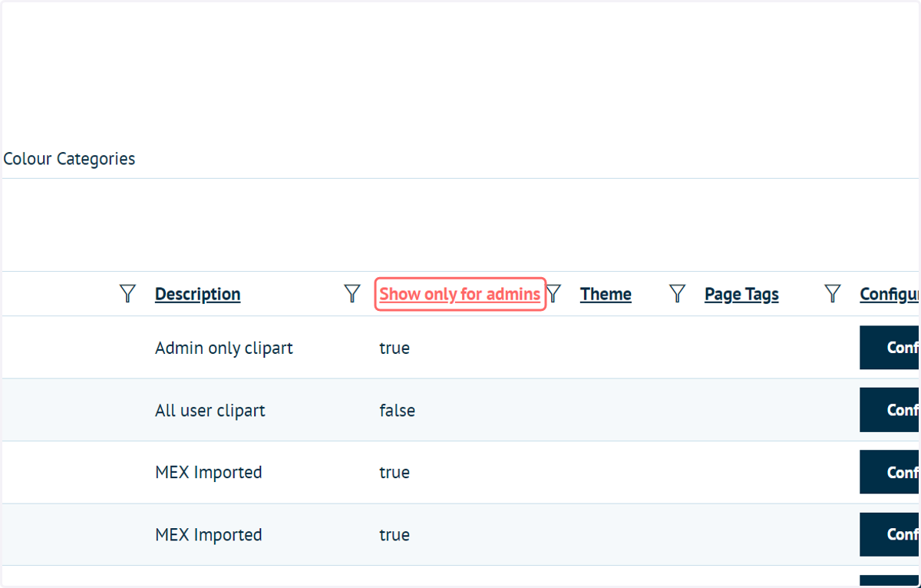Viewport: 921px width, 588px height.
Task: Sort by Show only for admins header
Action: coord(460,294)
